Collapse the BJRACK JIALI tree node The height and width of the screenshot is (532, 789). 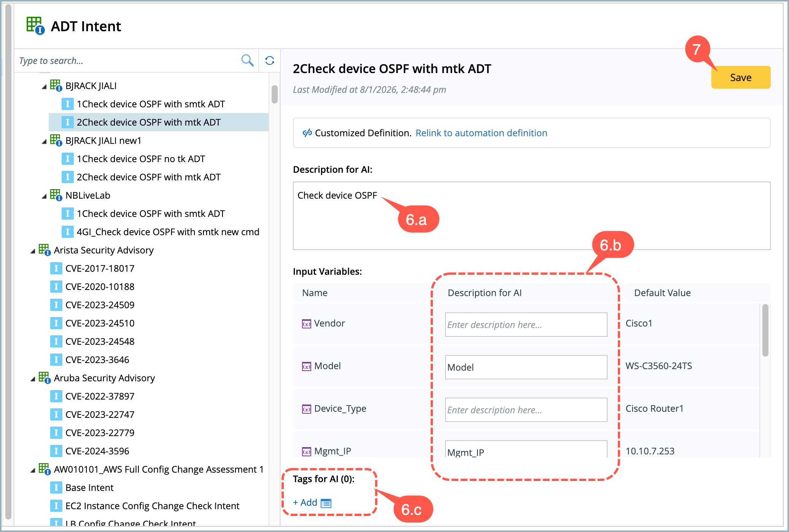[44, 87]
